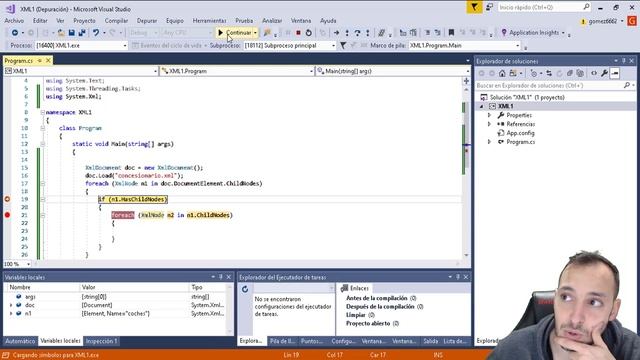Click the Step Into icon
Image resolution: width=640 pixels, height=360 pixels.
coord(347,33)
